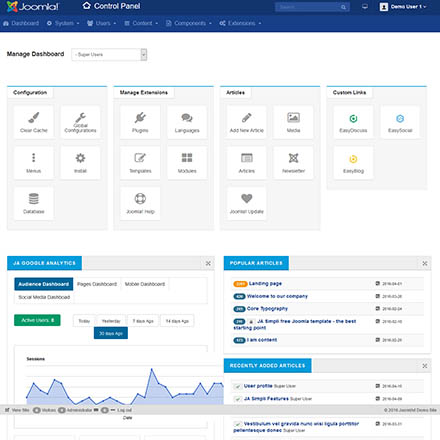Image resolution: width=440 pixels, height=440 pixels.
Task: Open the EasyDiscuss custom link
Action: 353,122
